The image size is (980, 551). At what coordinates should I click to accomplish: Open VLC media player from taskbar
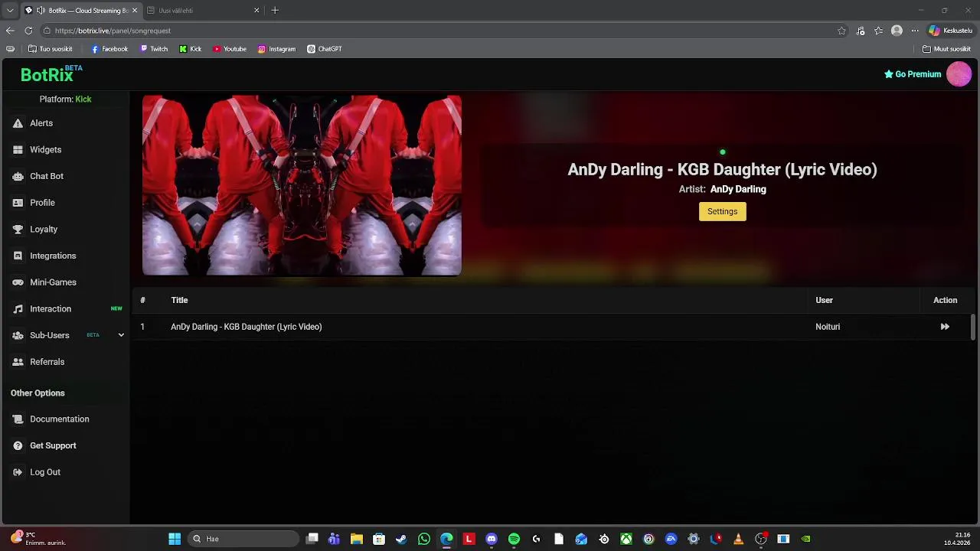[738, 539]
